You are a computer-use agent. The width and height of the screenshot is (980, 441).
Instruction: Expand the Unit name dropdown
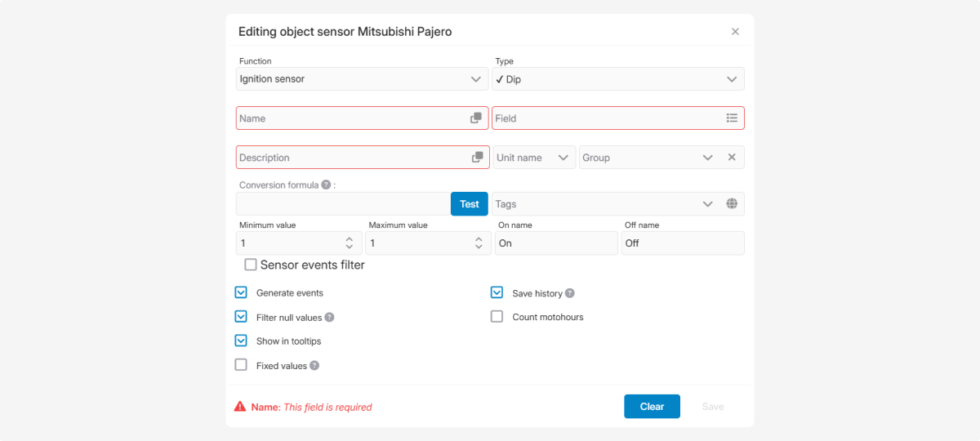[x=533, y=158]
